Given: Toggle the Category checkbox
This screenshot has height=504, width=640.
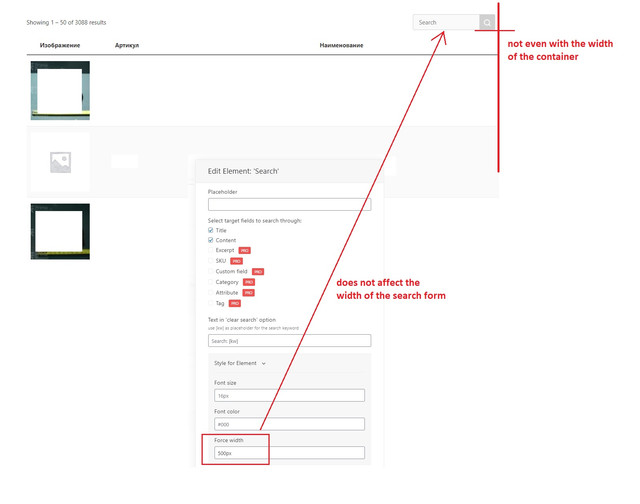Looking at the screenshot, I should pos(211,282).
